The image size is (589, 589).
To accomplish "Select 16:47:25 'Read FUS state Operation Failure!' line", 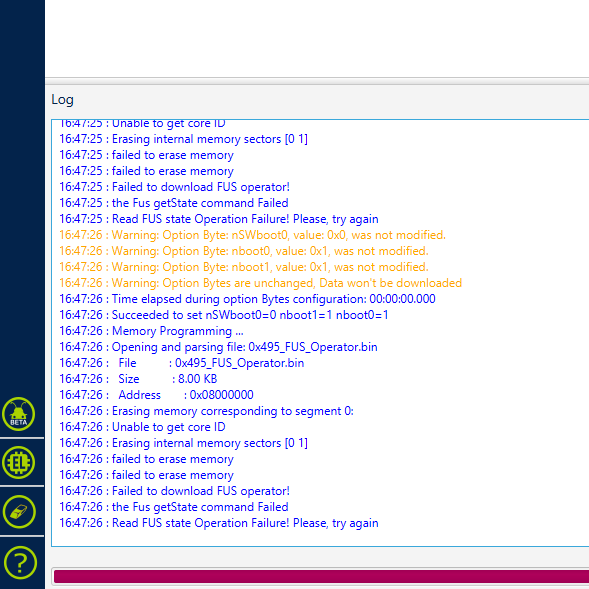I will click(x=219, y=219).
